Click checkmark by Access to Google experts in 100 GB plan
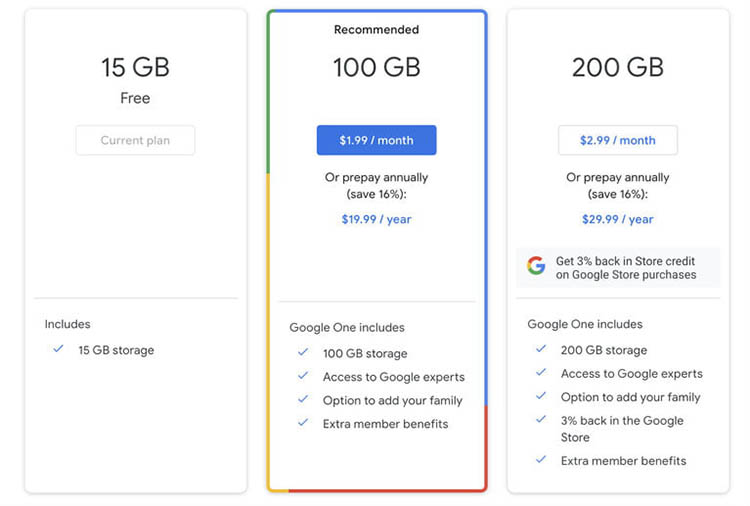This screenshot has height=506, width=750. pyautogui.click(x=303, y=376)
